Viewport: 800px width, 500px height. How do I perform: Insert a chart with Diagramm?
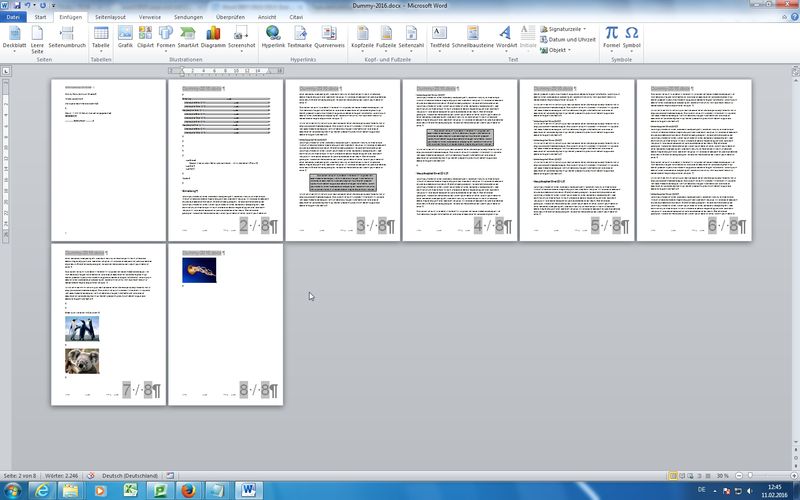[213, 38]
